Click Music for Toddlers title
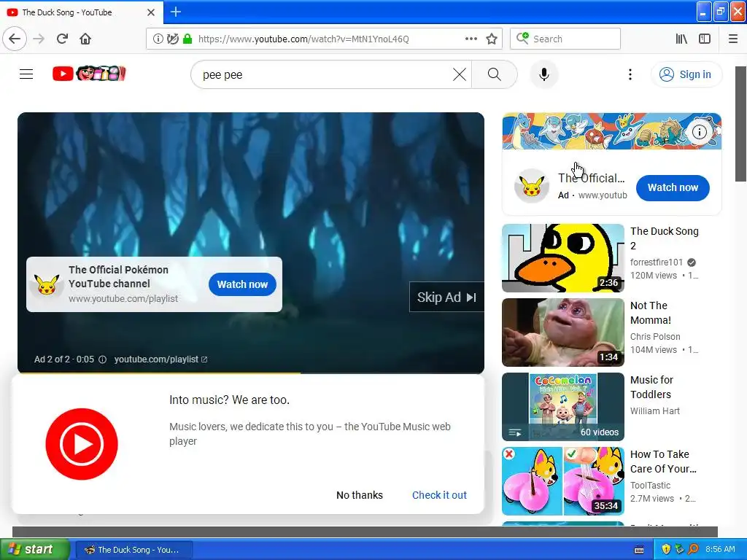 point(651,386)
